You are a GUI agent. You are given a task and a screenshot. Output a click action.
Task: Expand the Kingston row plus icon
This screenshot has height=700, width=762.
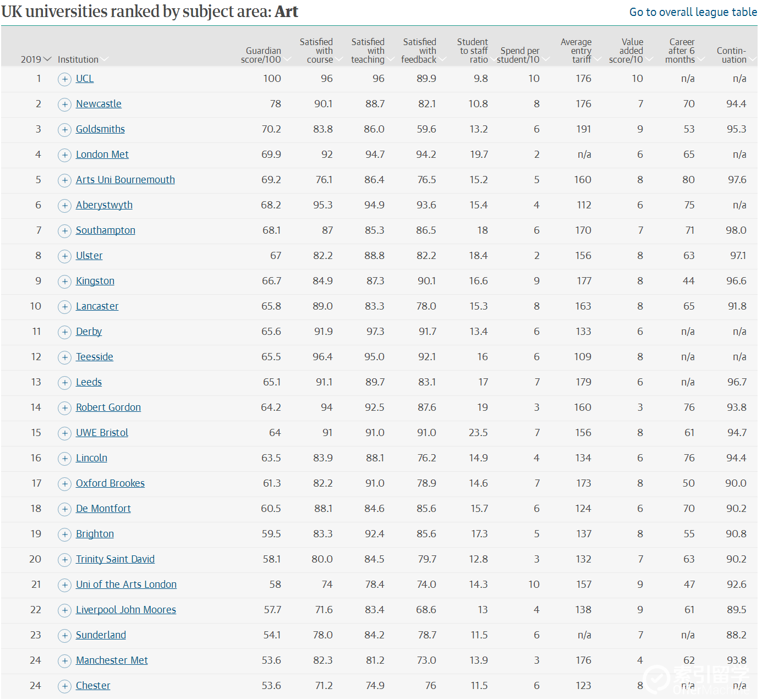65,282
